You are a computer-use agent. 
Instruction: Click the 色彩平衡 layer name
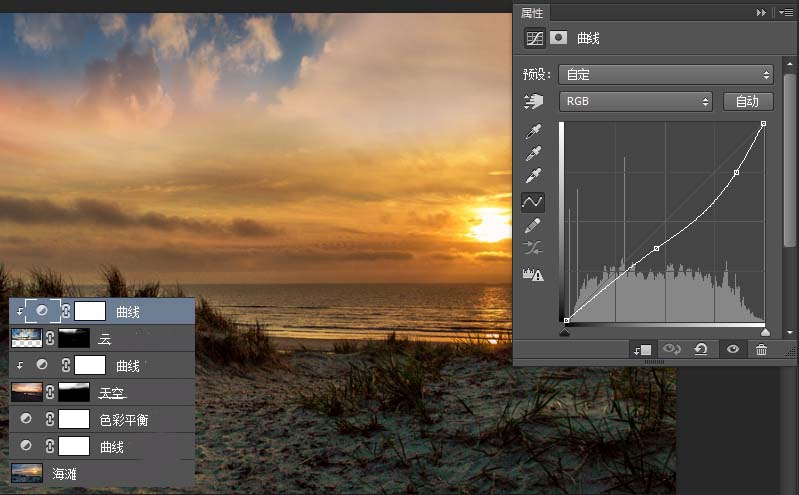124,420
